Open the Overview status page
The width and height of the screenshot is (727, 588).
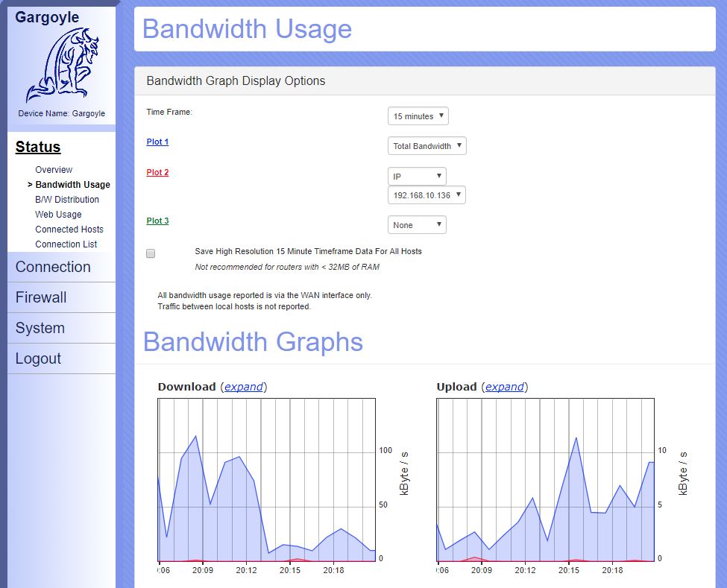point(54,170)
